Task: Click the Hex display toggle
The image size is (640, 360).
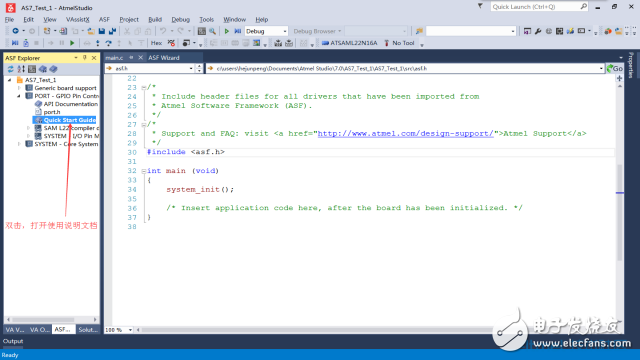Action: [x=156, y=43]
